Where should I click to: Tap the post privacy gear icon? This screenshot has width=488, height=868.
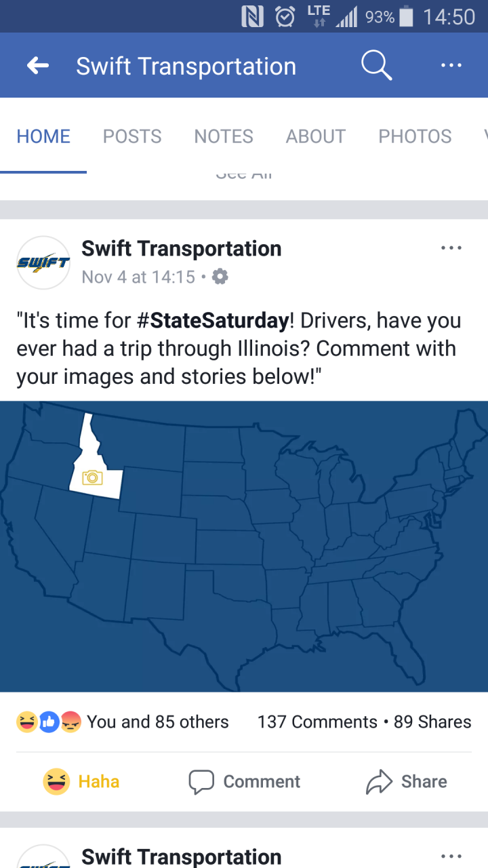point(220,277)
